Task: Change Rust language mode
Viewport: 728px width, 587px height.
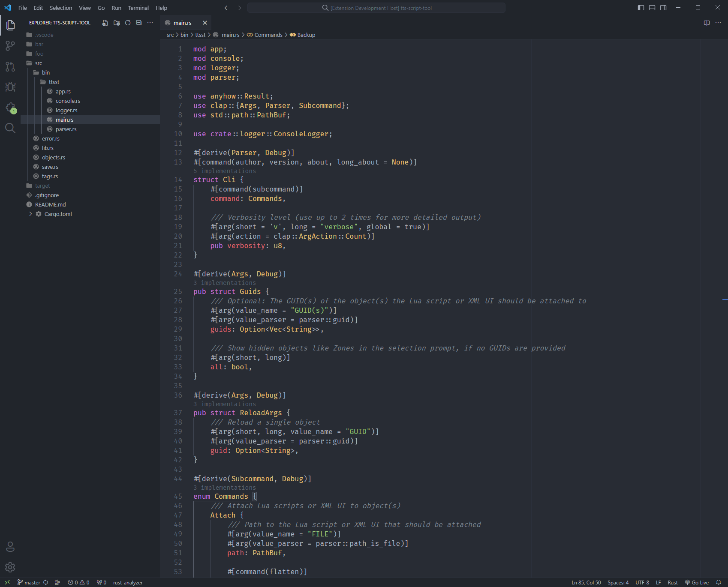Action: coord(673,582)
